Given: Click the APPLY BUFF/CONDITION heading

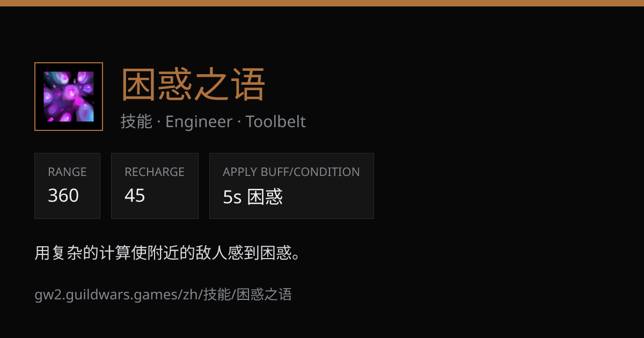Looking at the screenshot, I should click(x=291, y=172).
